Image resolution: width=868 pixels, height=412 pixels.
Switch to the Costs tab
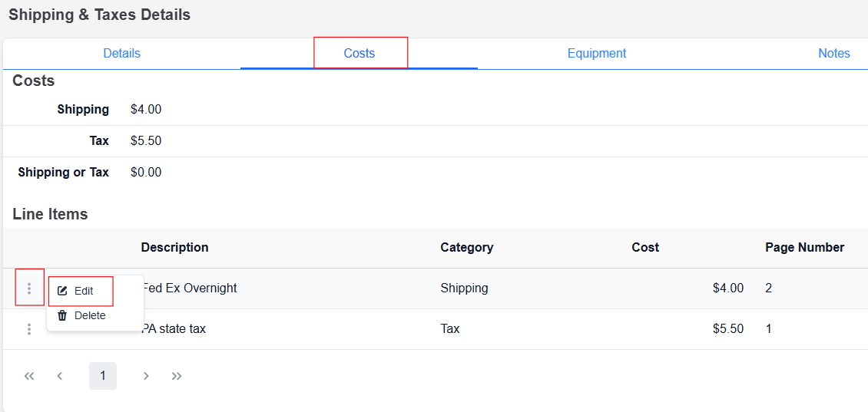click(x=359, y=53)
